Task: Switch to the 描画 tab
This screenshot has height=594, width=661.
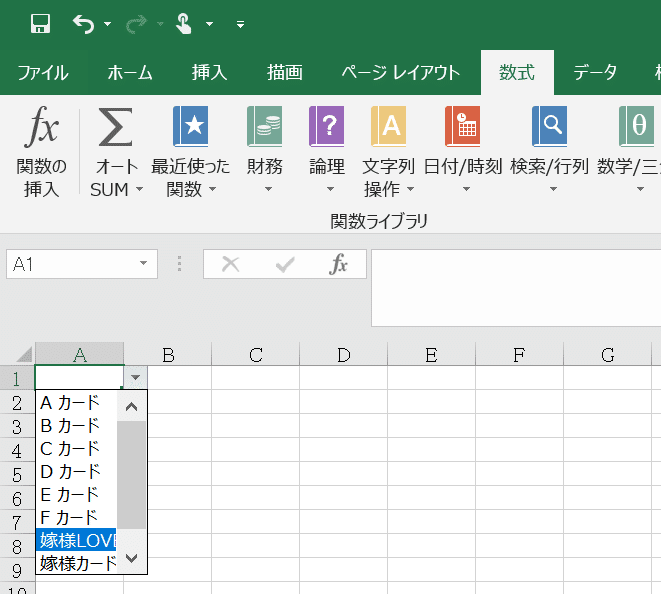Action: [x=285, y=73]
